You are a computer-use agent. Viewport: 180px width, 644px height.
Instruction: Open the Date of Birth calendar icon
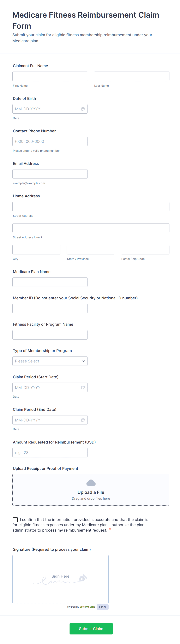pos(83,109)
